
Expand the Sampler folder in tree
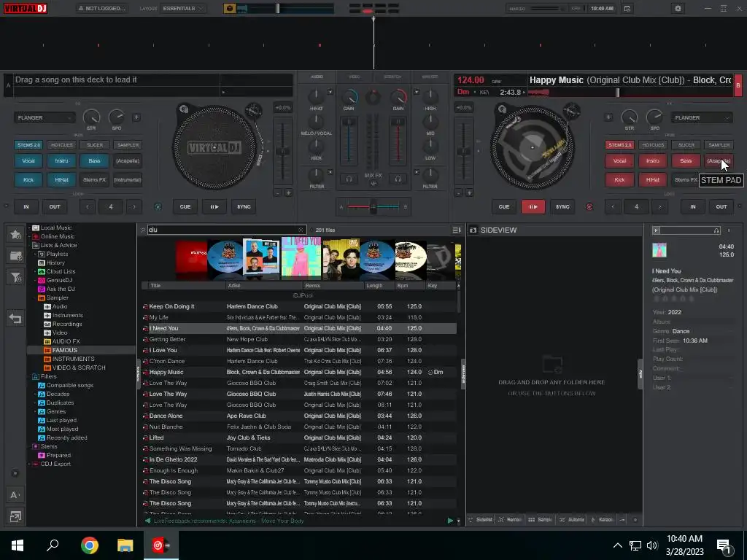point(35,297)
